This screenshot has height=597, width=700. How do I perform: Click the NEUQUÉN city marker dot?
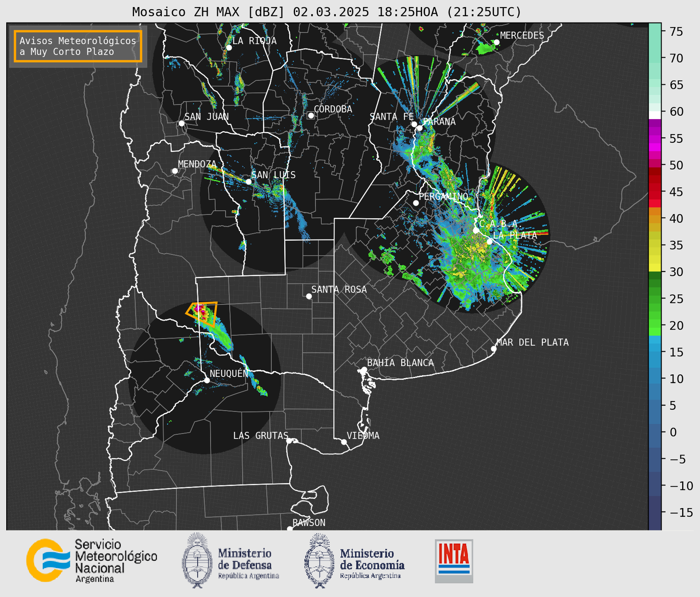(x=207, y=380)
